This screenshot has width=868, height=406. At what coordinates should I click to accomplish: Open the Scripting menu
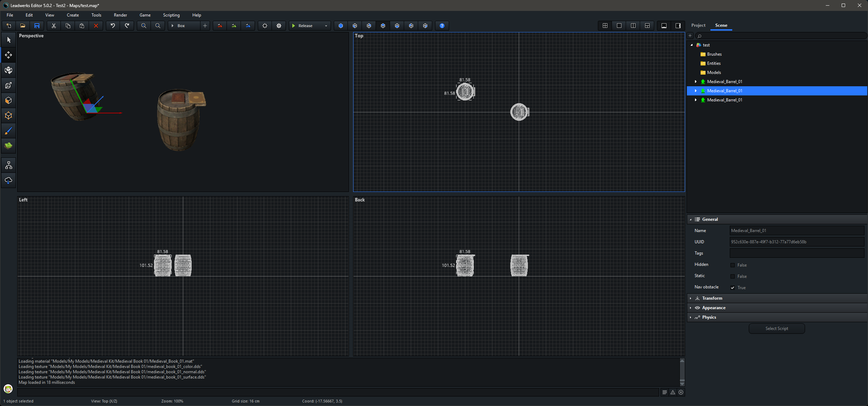[x=171, y=15]
